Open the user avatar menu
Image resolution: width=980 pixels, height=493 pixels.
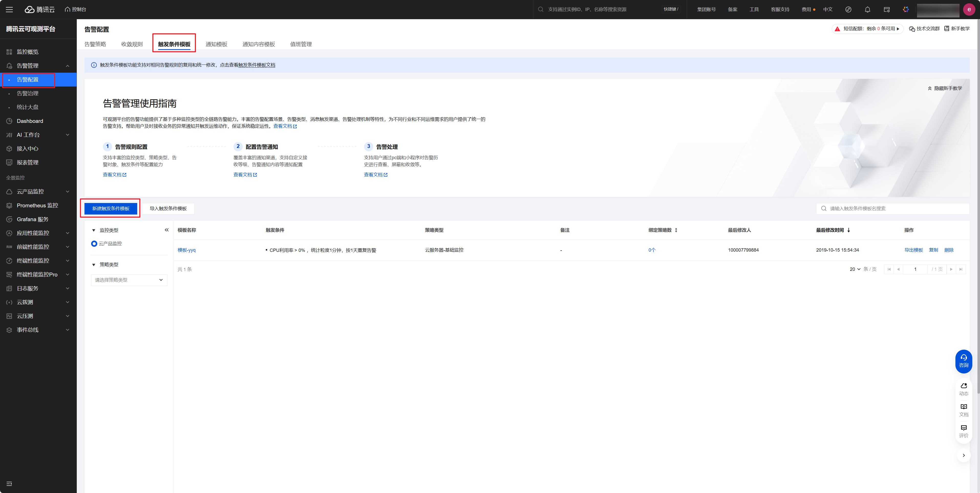[968, 9]
